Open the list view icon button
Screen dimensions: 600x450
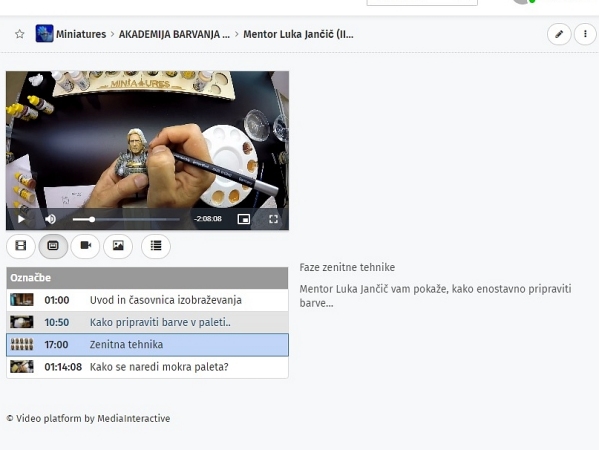155,245
